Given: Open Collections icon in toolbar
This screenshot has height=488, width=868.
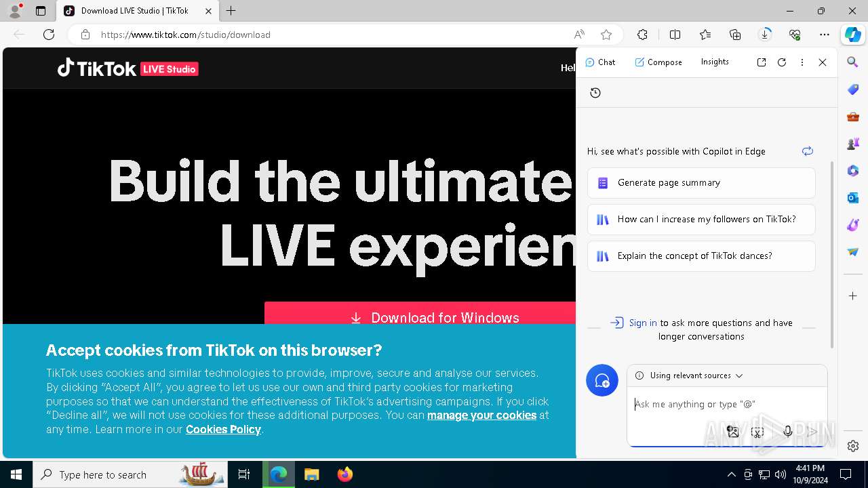Looking at the screenshot, I should [x=735, y=35].
